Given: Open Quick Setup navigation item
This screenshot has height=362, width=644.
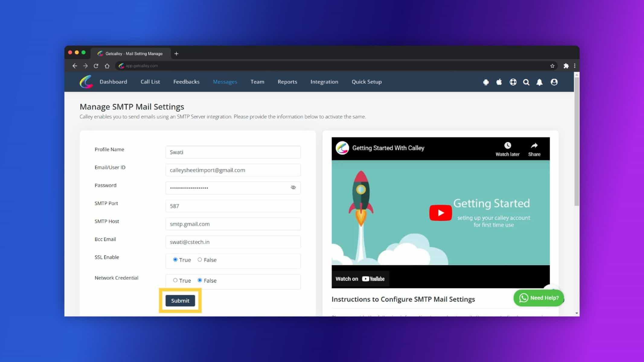Looking at the screenshot, I should [367, 81].
